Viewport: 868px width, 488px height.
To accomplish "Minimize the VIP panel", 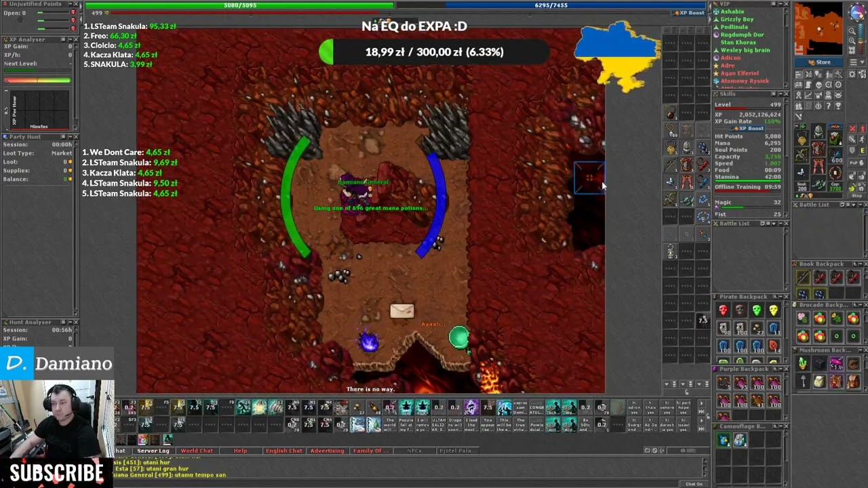I will (x=780, y=3).
